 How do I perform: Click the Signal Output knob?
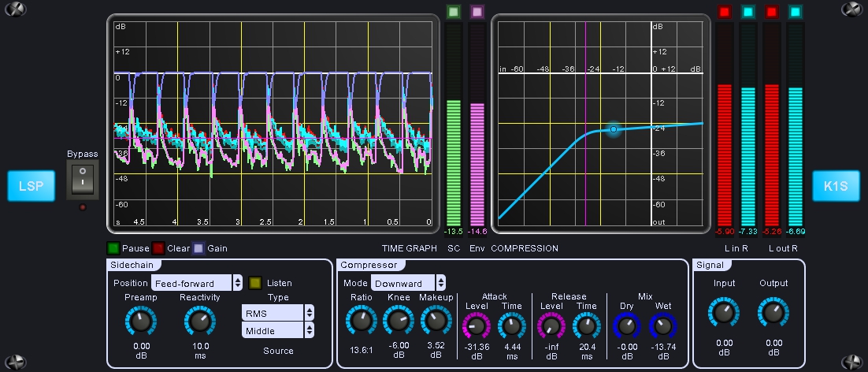[773, 312]
